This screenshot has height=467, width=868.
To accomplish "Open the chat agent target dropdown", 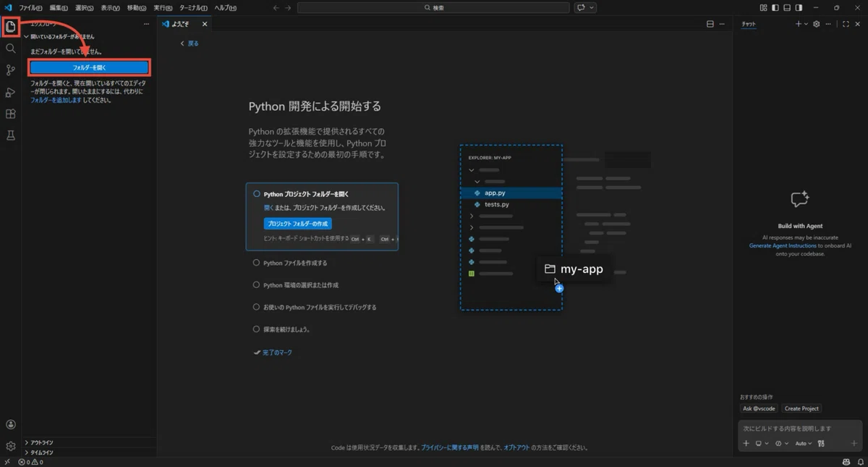I will (x=761, y=443).
